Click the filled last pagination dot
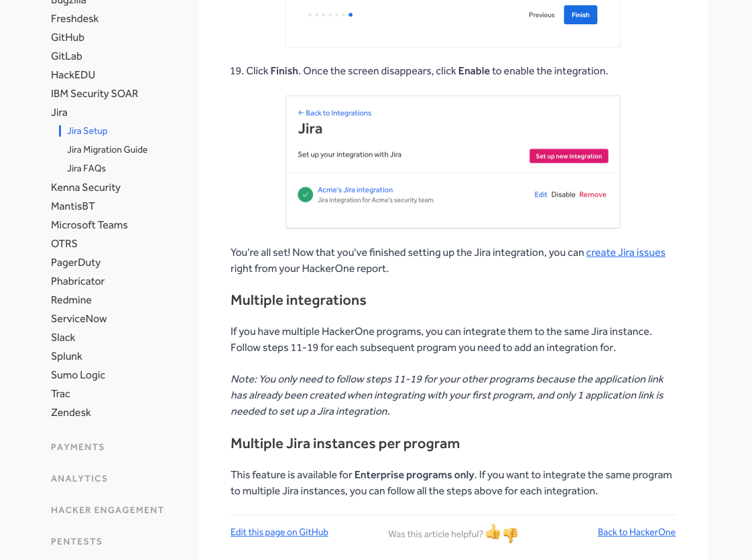The height and width of the screenshot is (560, 752). pyautogui.click(x=351, y=13)
